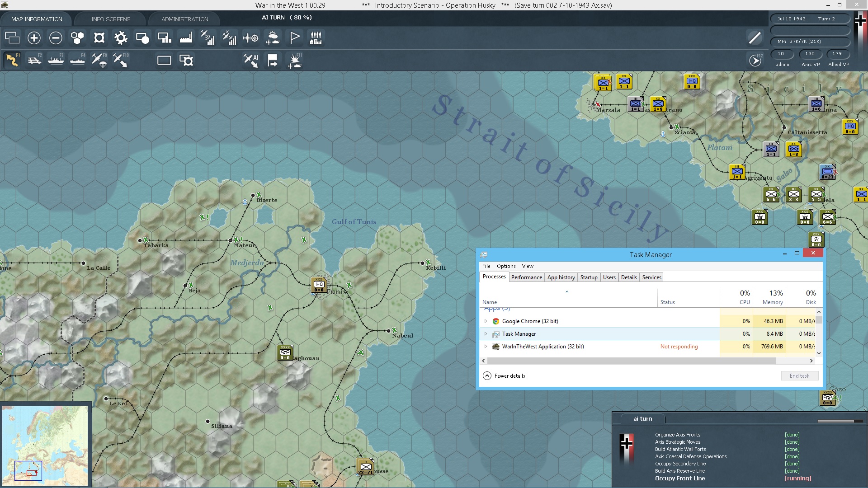Select F4 amphibious transport mode

click(x=77, y=60)
